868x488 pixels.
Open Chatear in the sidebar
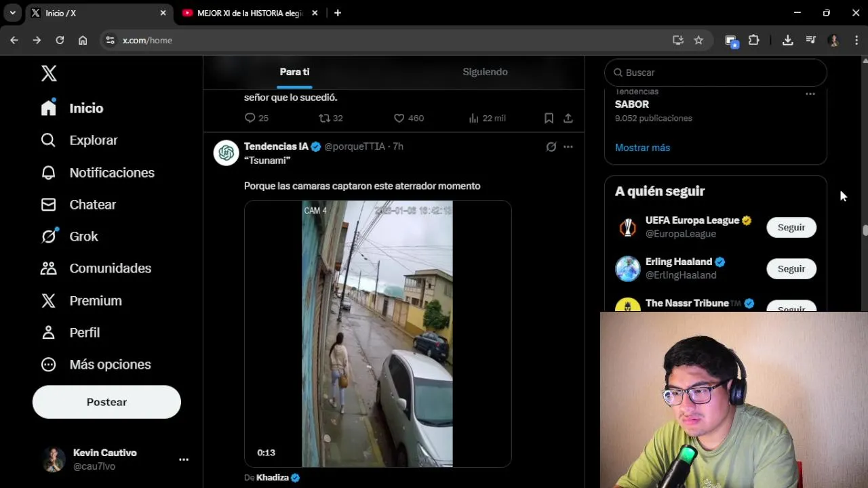pyautogui.click(x=78, y=205)
